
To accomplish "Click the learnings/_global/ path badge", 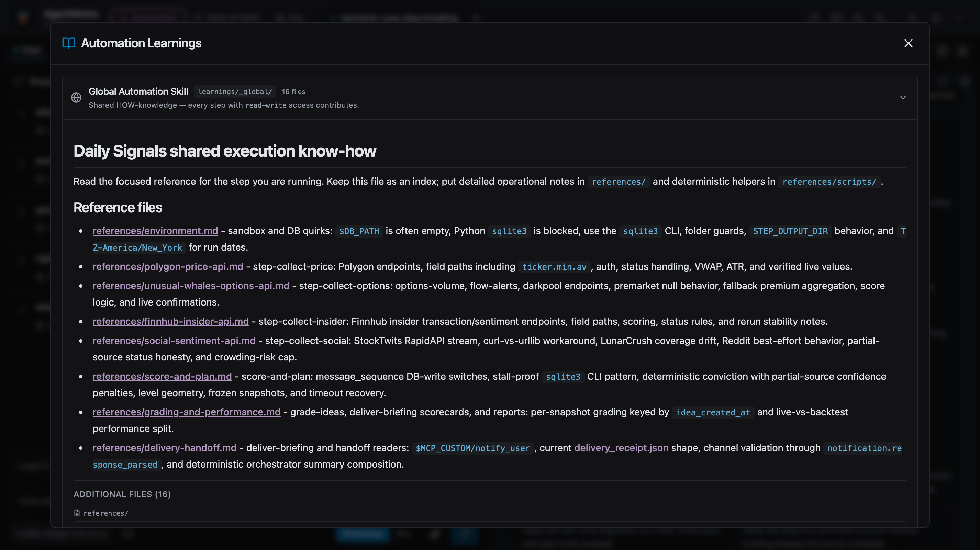I will pos(235,92).
